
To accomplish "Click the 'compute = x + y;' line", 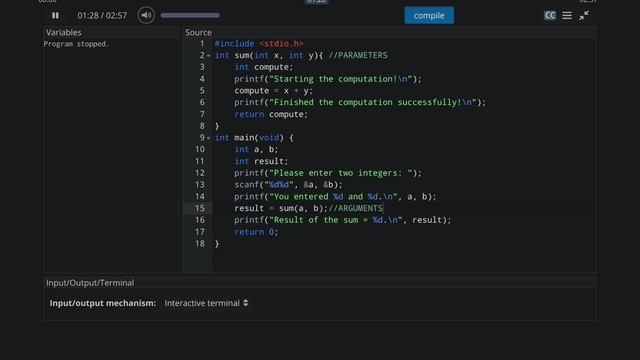I will point(273,91).
